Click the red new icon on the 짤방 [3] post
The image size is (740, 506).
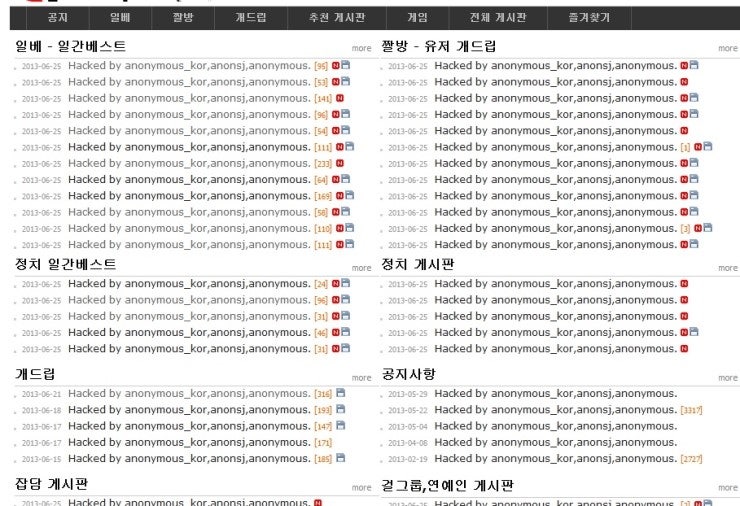(698, 228)
